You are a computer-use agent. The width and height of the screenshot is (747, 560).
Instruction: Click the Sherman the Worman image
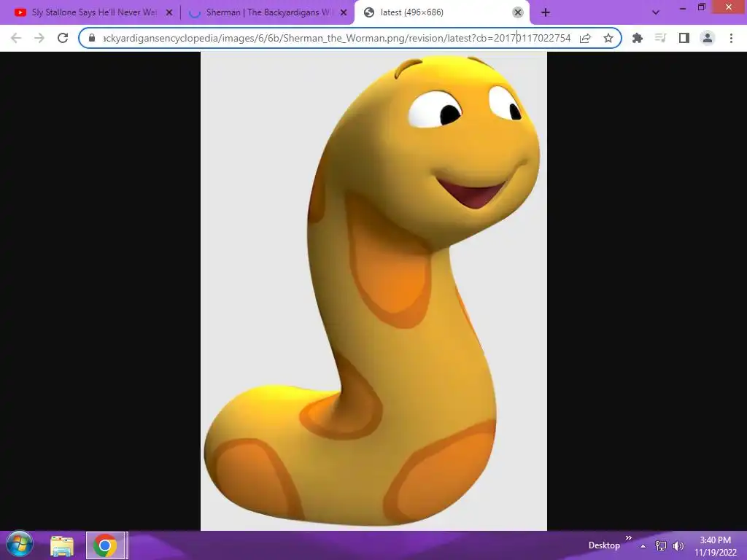[373, 291]
